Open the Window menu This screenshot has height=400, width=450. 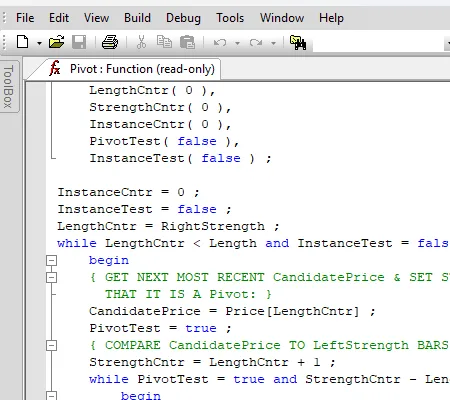click(x=282, y=18)
